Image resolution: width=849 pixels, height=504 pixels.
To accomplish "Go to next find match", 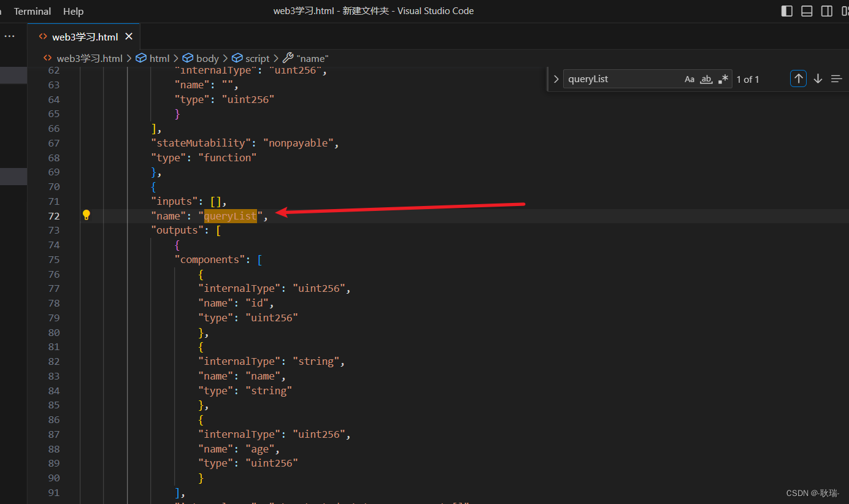I will point(818,79).
